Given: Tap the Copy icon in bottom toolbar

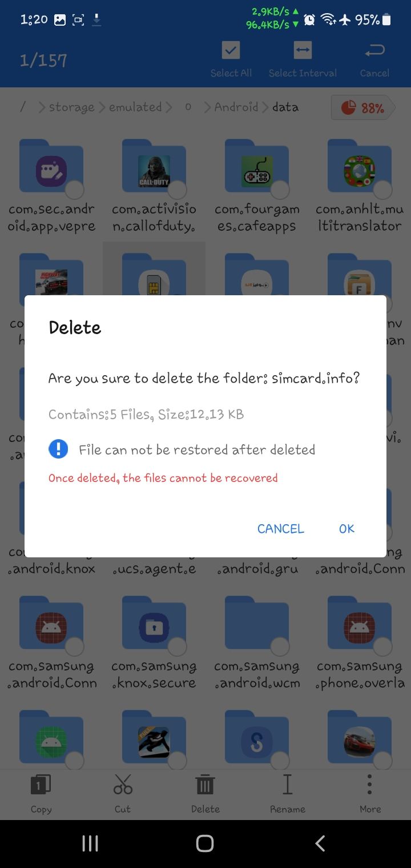Looking at the screenshot, I should coord(41,785).
